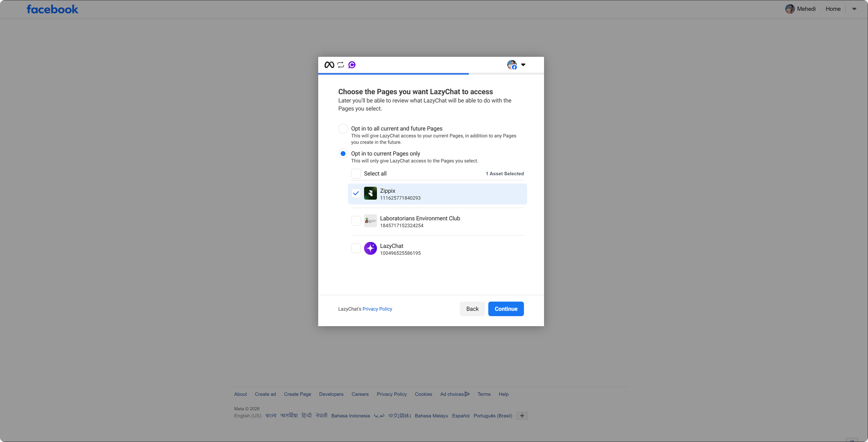Uncheck the Zippix page checkbox

[356, 193]
